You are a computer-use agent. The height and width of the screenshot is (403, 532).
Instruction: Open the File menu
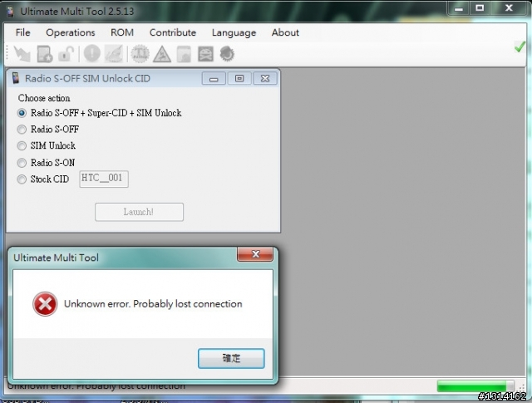click(x=22, y=32)
